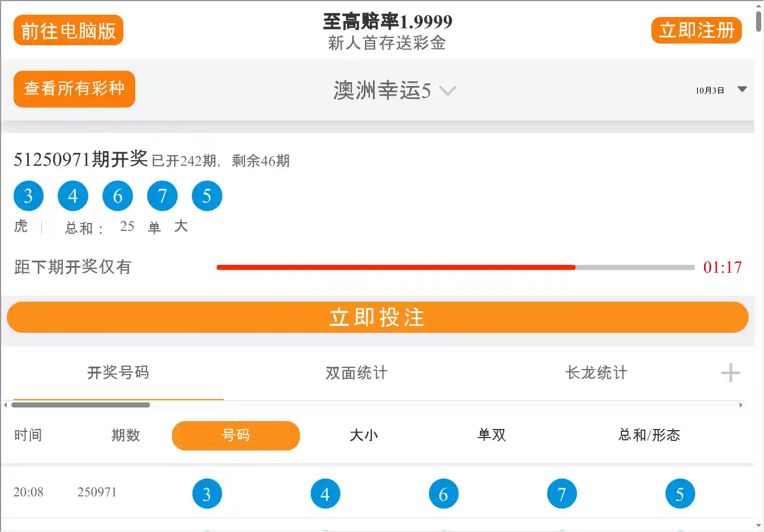
Task: Click the first blue ball numbered 3
Action: coord(28,196)
